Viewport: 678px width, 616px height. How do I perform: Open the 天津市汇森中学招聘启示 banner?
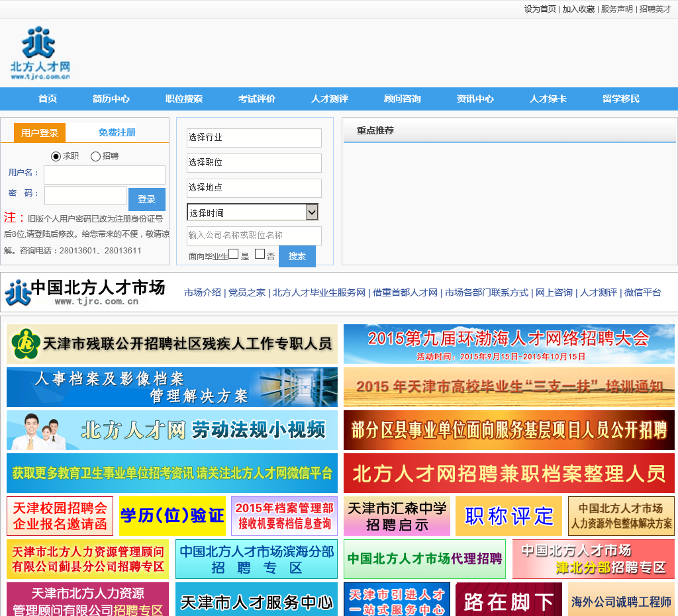tap(397, 516)
